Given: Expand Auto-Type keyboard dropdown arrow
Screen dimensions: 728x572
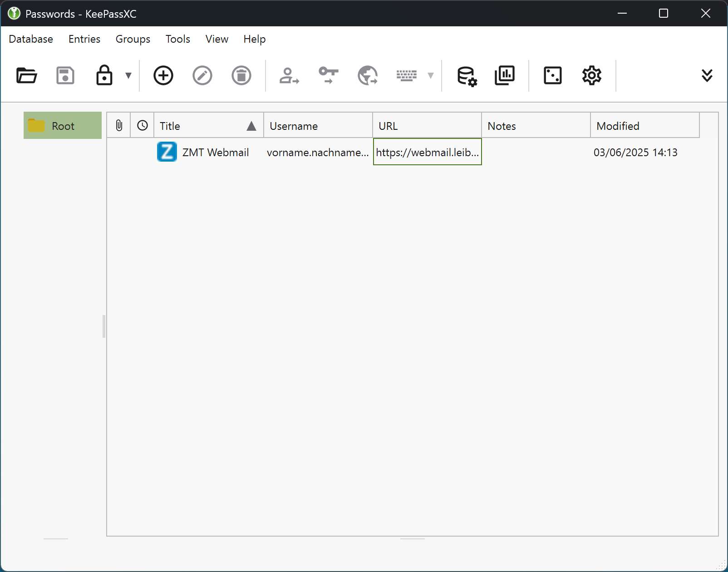Looking at the screenshot, I should point(431,75).
